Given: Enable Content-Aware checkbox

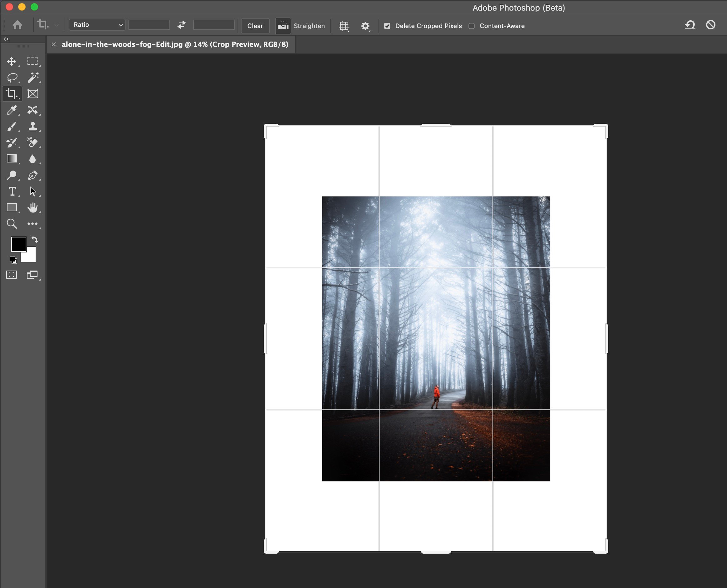Looking at the screenshot, I should pyautogui.click(x=472, y=26).
